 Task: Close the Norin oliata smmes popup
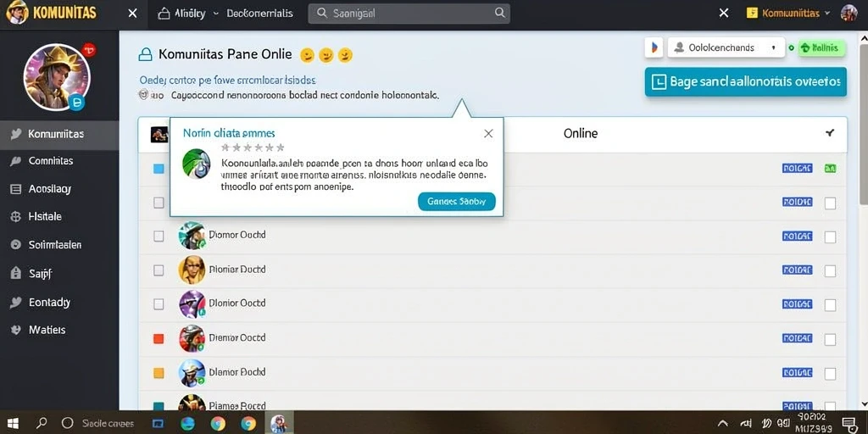pyautogui.click(x=488, y=133)
